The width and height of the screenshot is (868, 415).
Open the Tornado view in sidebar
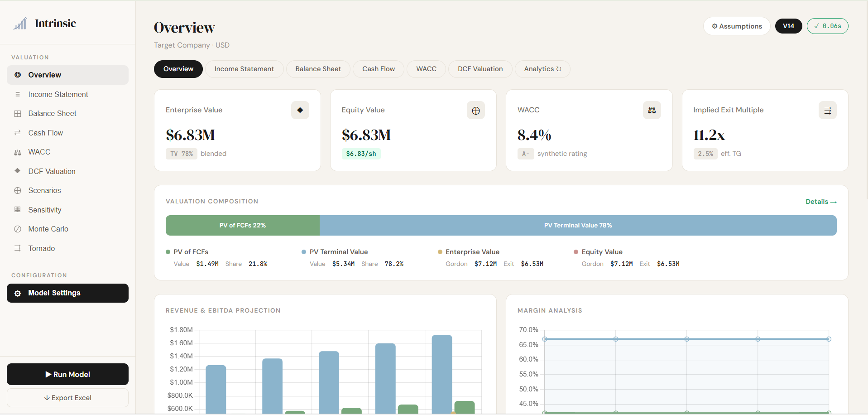(67, 248)
